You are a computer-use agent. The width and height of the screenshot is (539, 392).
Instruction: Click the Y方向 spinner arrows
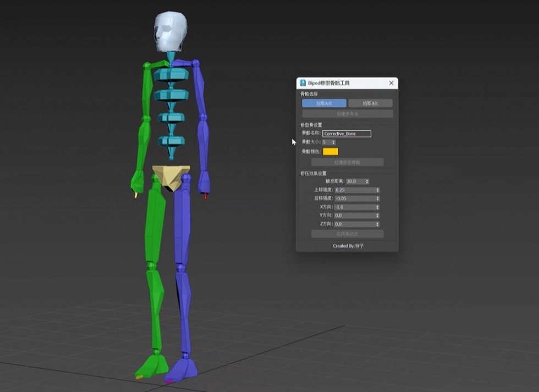[377, 216]
